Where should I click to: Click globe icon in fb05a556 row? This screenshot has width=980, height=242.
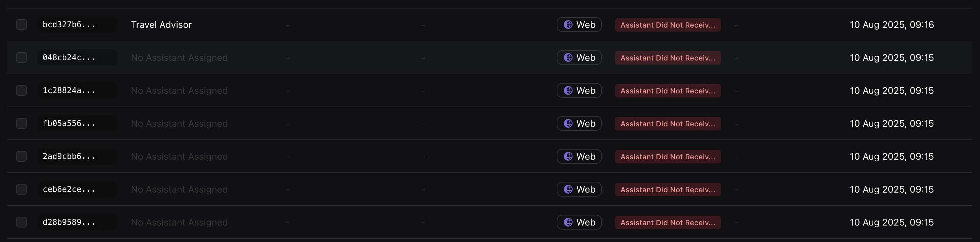pos(568,123)
